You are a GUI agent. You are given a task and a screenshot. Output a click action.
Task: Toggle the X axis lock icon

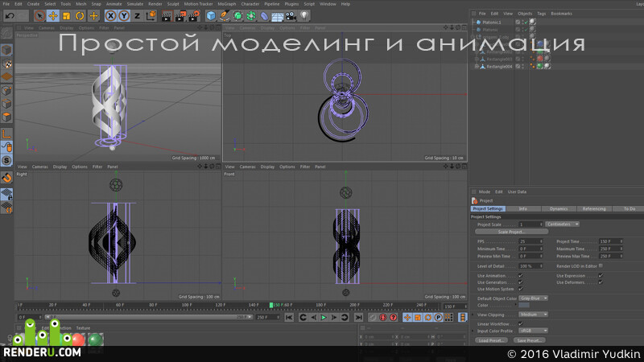[x=110, y=16]
